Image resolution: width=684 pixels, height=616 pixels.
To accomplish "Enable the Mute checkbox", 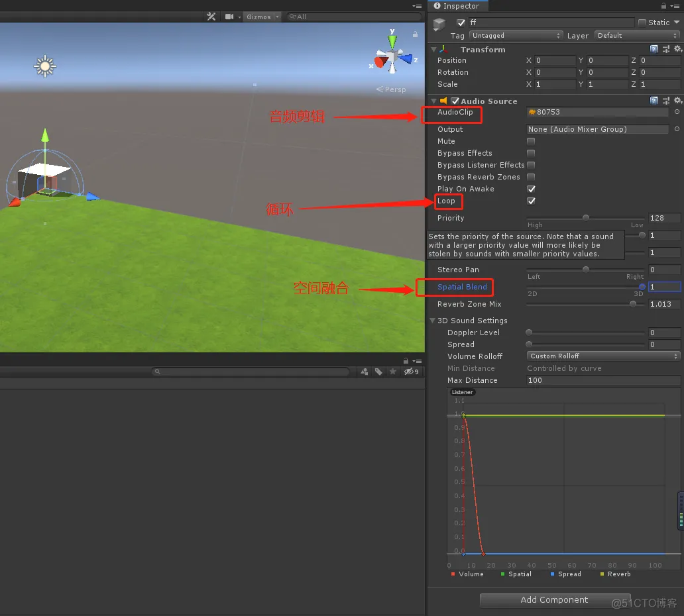I will point(531,141).
